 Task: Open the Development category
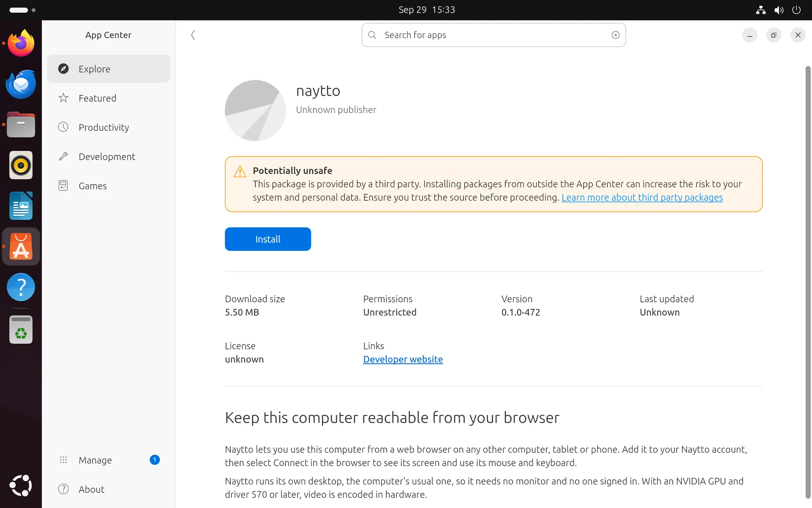[108, 156]
